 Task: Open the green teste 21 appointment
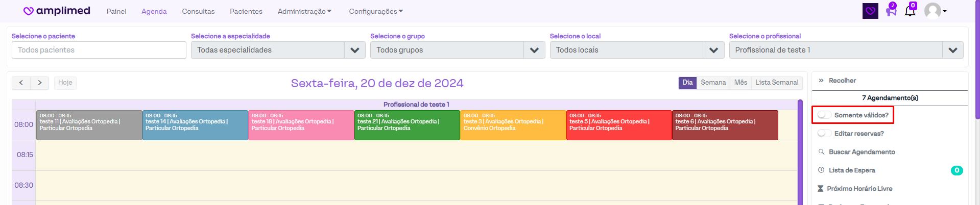[407, 125]
